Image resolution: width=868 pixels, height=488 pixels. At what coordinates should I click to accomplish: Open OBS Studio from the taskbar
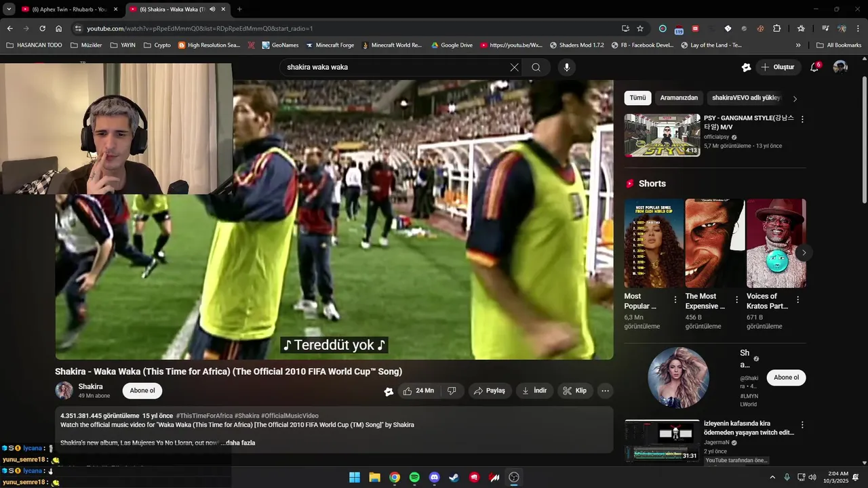click(514, 477)
